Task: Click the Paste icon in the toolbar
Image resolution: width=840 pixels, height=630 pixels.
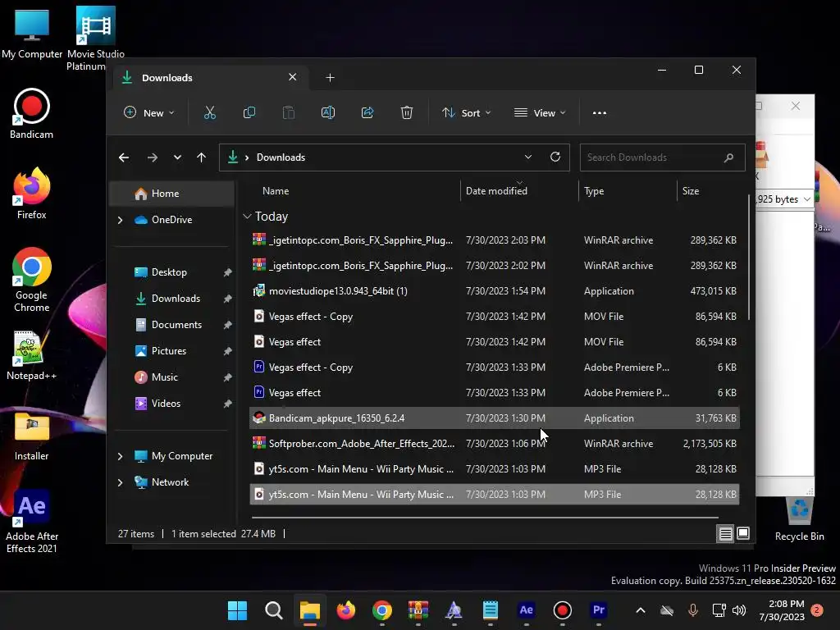Action: tap(289, 112)
